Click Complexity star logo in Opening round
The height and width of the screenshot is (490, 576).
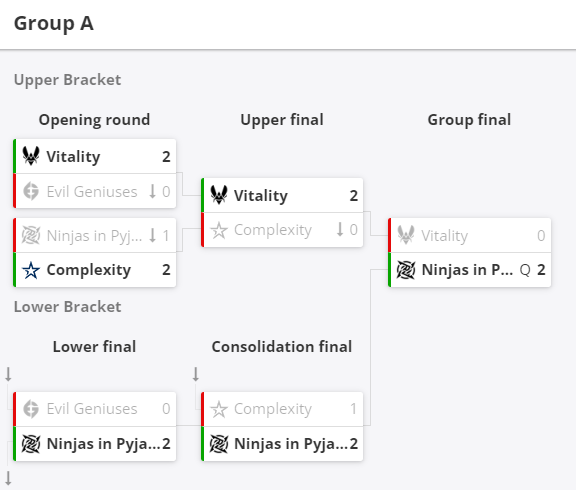pos(31,270)
